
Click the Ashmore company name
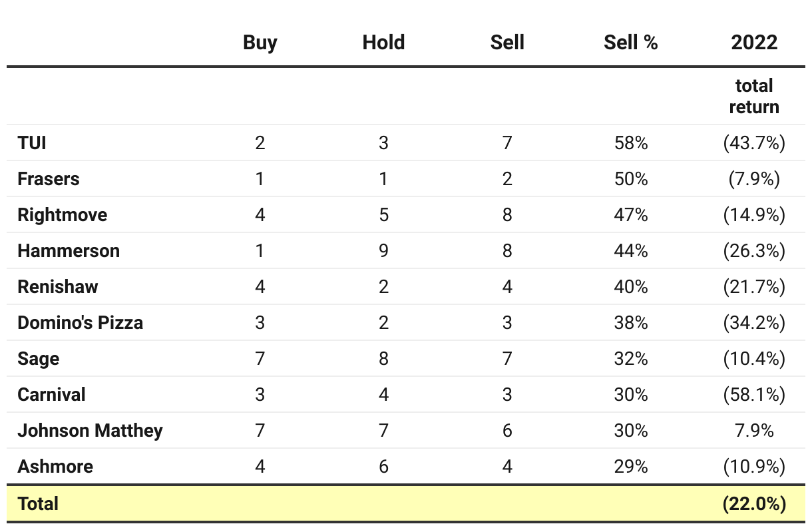point(55,467)
